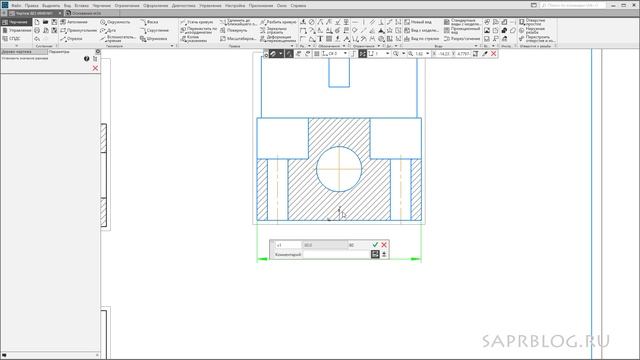Open the Файл menu
This screenshot has height=360, width=640.
click(x=16, y=6)
